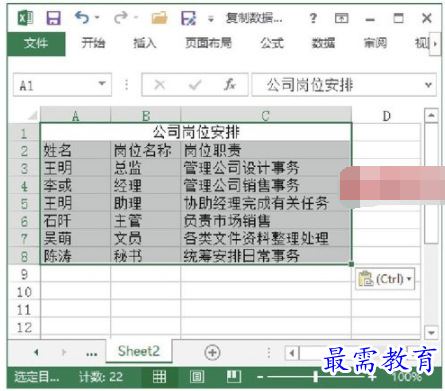Screen dimensions: 445x391
Task: Select column A header
Action: (x=75, y=116)
